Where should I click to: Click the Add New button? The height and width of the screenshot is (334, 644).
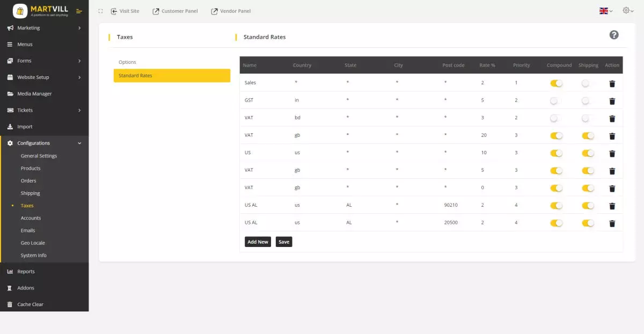[x=258, y=242]
